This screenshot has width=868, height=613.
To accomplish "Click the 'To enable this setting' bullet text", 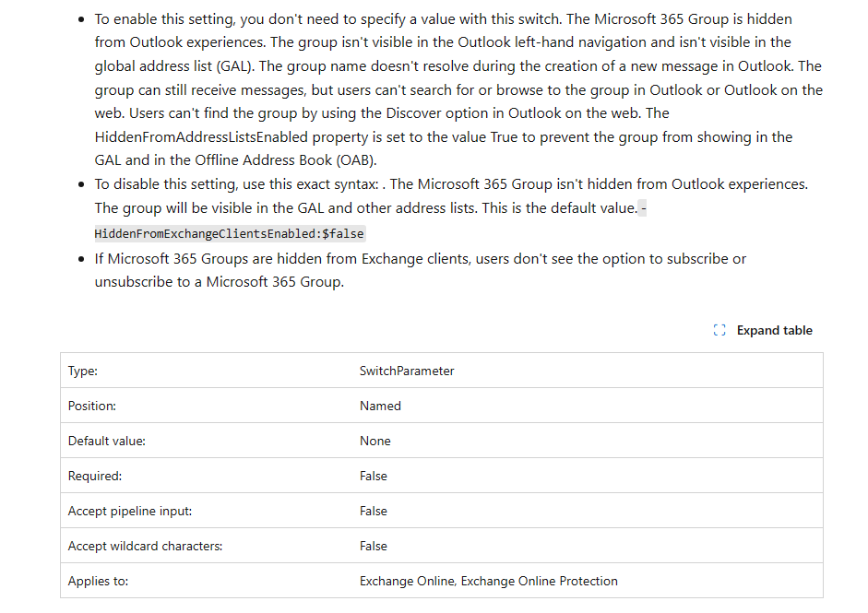I will tap(458, 89).
